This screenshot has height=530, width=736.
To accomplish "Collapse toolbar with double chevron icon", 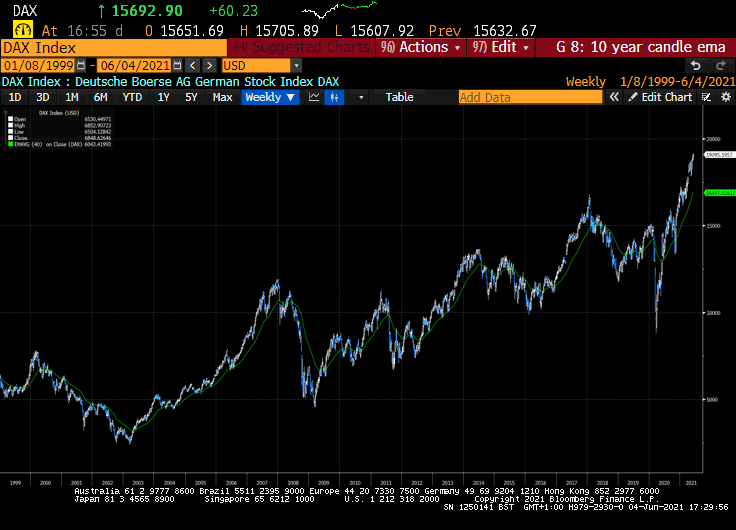I will [614, 97].
